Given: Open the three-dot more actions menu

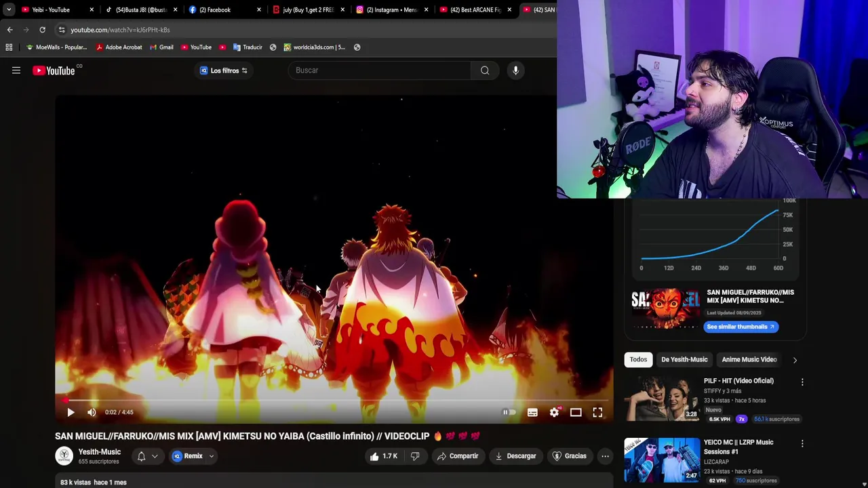Looking at the screenshot, I should pos(605,456).
